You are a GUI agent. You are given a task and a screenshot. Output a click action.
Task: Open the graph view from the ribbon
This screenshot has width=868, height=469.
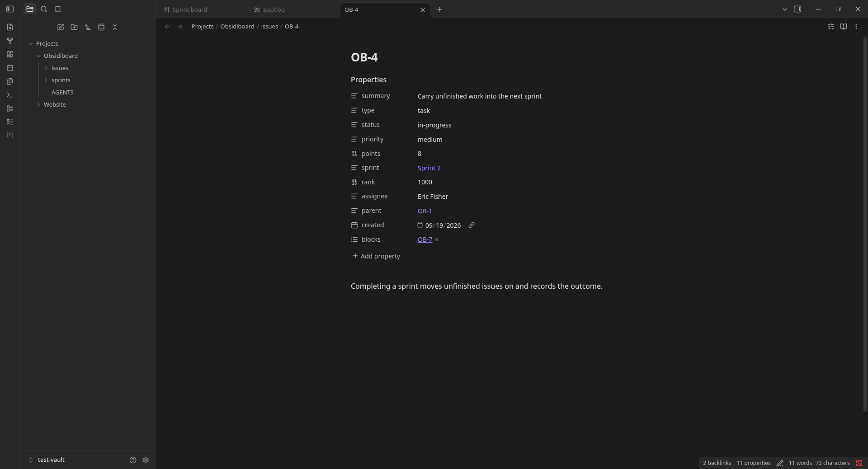[x=10, y=41]
